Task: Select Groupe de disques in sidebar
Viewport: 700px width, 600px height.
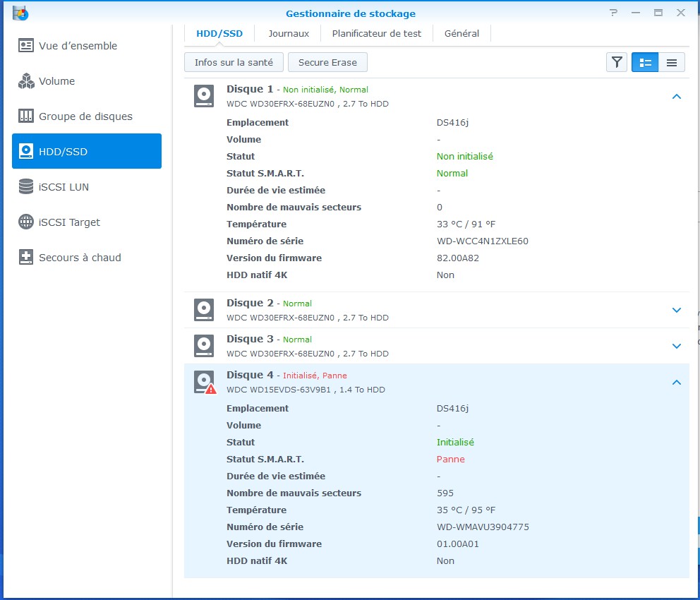Action: 85,116
